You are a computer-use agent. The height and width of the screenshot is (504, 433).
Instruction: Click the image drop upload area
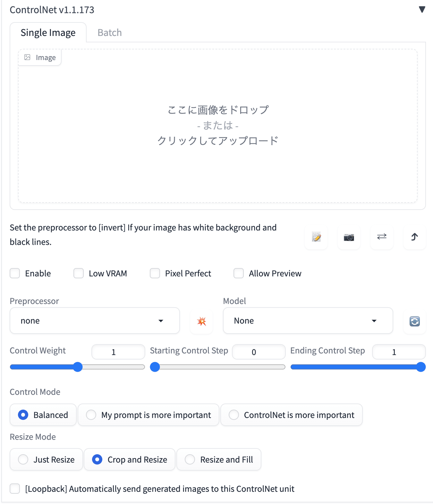tap(218, 126)
